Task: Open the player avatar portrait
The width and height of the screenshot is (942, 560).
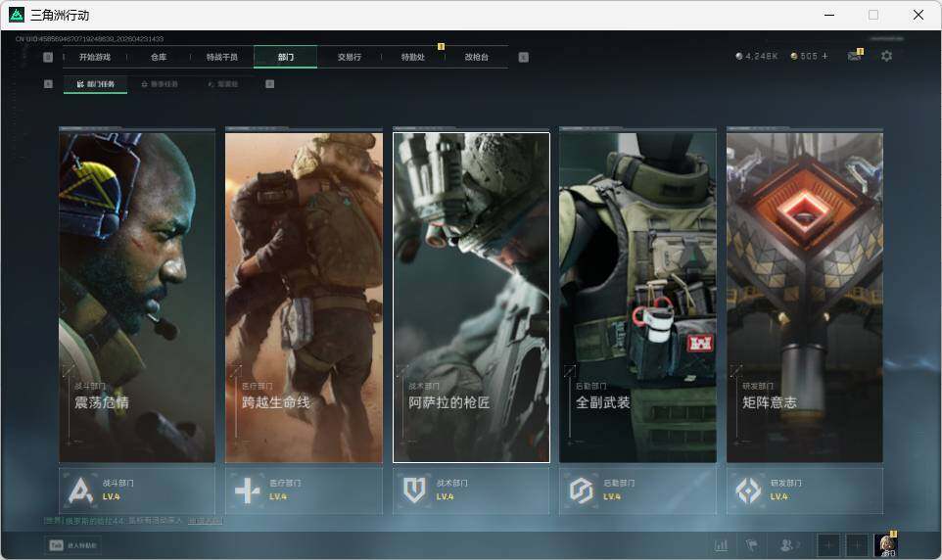Action: [x=885, y=545]
